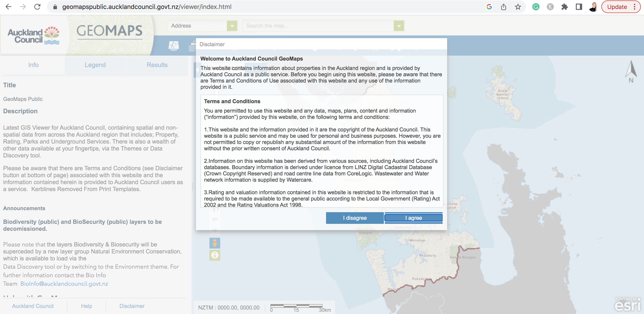The height and width of the screenshot is (314, 644).
Task: Click the Search the map input field
Action: [318, 26]
